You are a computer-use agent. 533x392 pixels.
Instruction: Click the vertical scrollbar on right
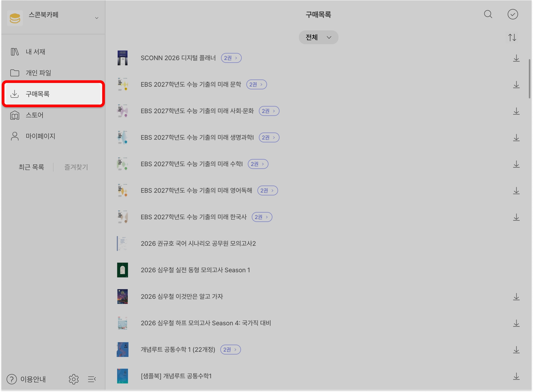click(530, 79)
